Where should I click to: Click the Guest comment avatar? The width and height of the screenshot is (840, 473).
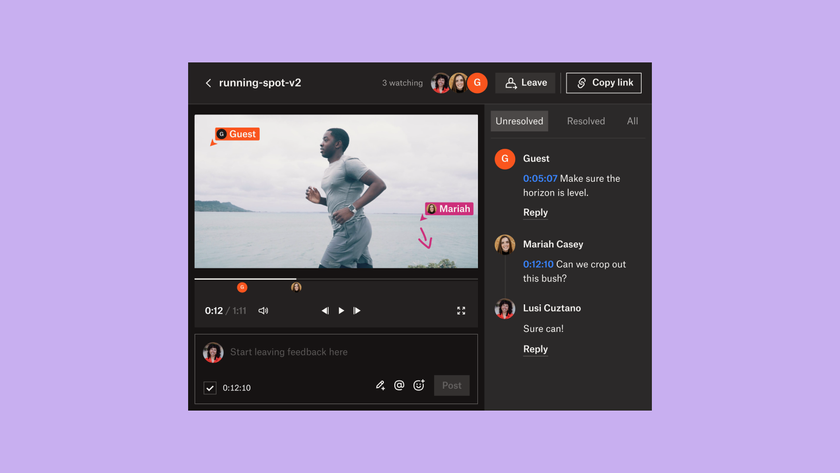tap(505, 159)
